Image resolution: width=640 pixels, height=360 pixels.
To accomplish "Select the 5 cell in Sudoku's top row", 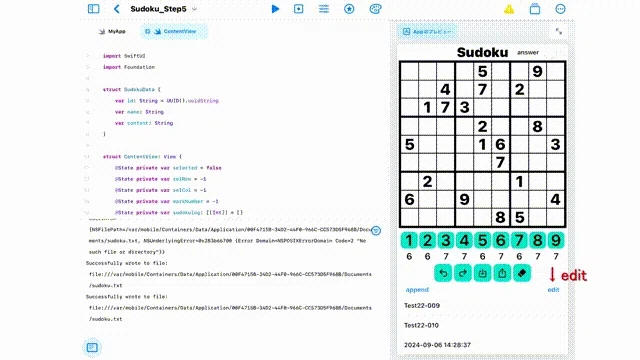I will pos(482,71).
